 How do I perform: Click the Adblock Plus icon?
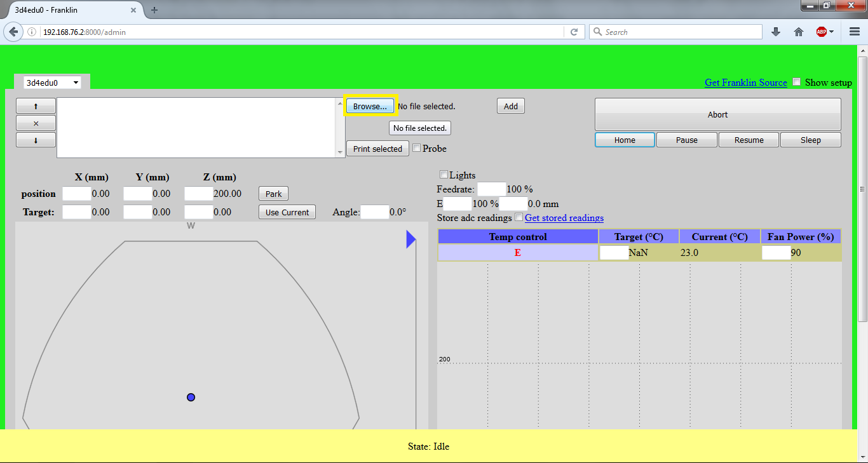pos(821,32)
